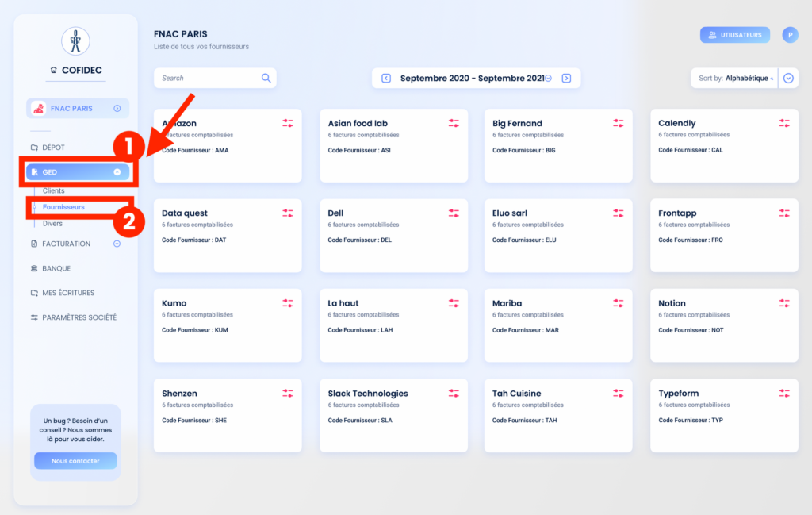Click the Kumo supplier name

click(x=174, y=303)
